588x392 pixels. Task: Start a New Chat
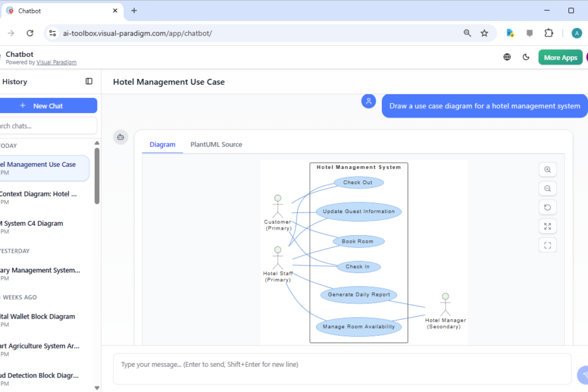click(x=49, y=105)
